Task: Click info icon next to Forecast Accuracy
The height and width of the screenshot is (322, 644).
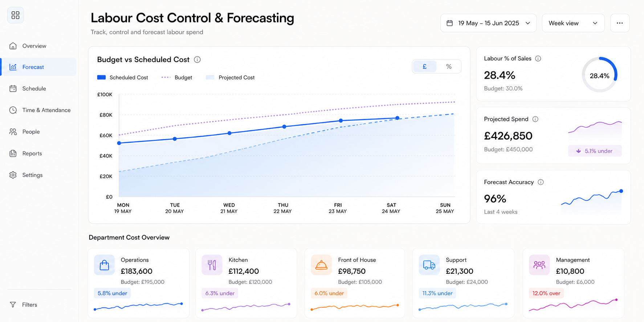Action: 541,182
